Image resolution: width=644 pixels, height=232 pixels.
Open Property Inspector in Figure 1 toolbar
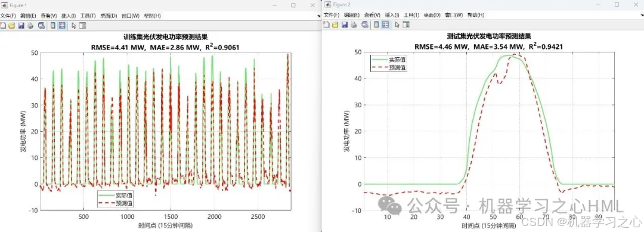click(x=82, y=26)
